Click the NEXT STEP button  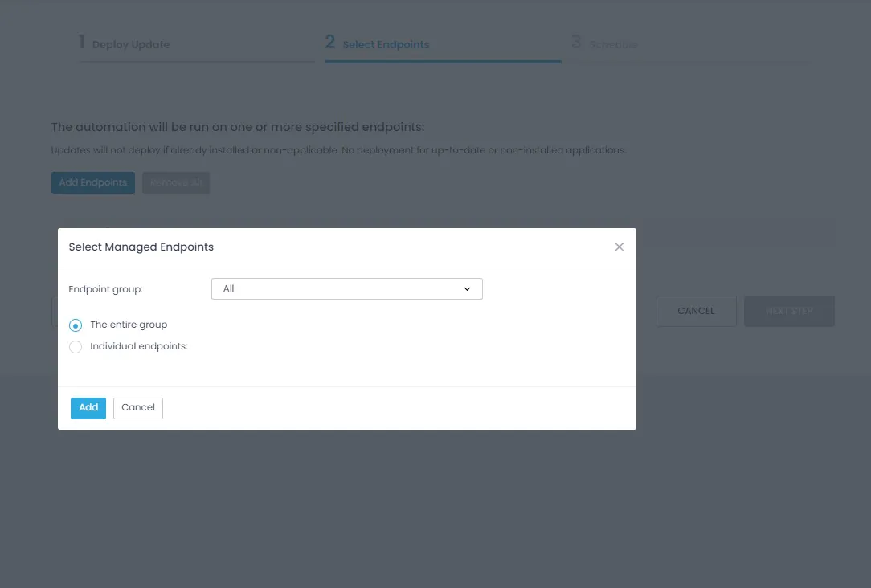(788, 311)
